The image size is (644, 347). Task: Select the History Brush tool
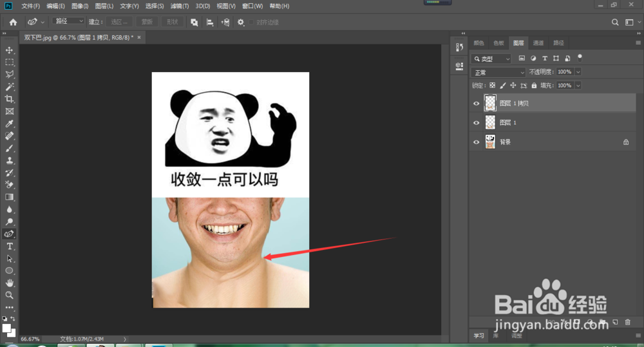coord(9,173)
